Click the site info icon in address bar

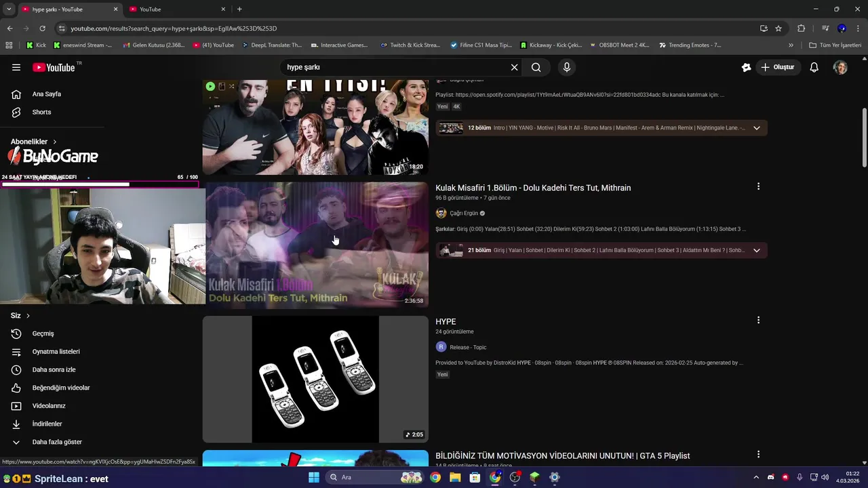tap(62, 28)
